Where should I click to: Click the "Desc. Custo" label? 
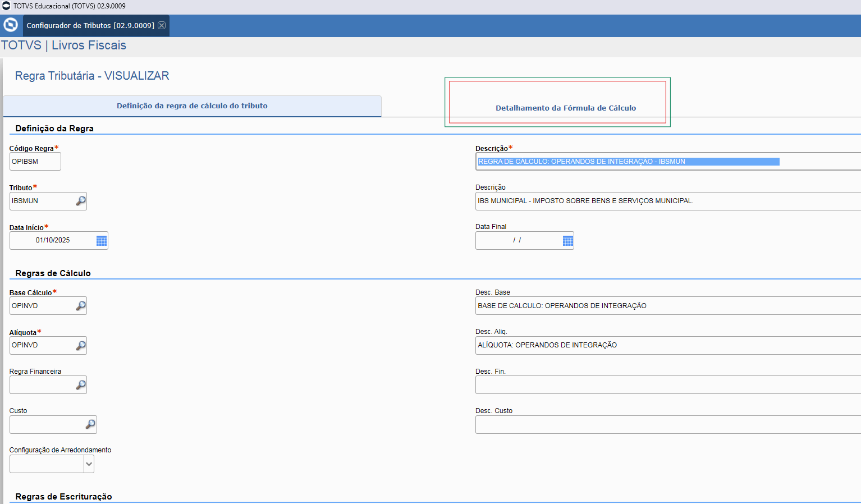pos(494,411)
